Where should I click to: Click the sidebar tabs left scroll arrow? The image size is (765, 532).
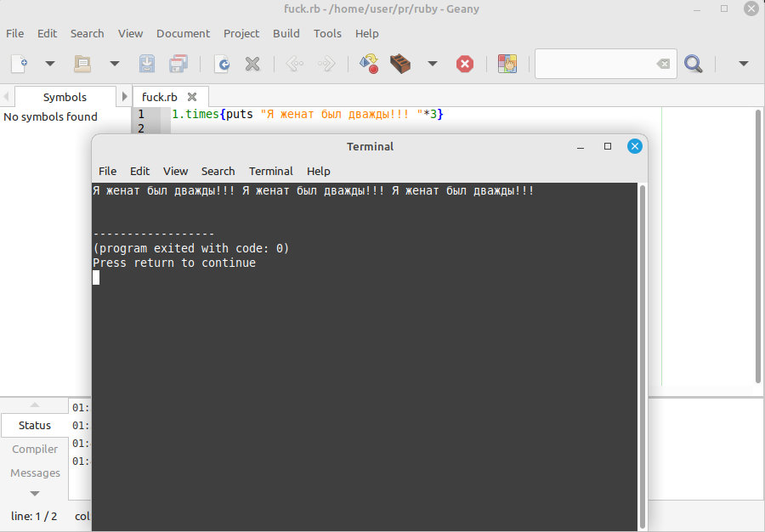[6, 97]
